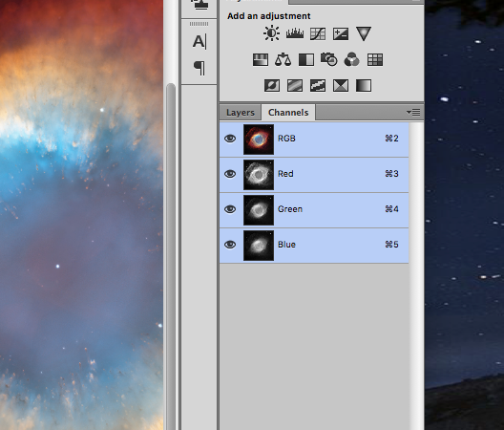
Task: Add a Curves adjustment
Action: point(318,33)
